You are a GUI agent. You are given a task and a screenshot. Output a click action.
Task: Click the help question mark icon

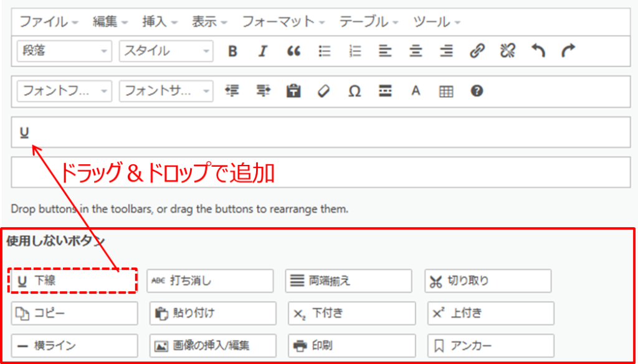[477, 91]
